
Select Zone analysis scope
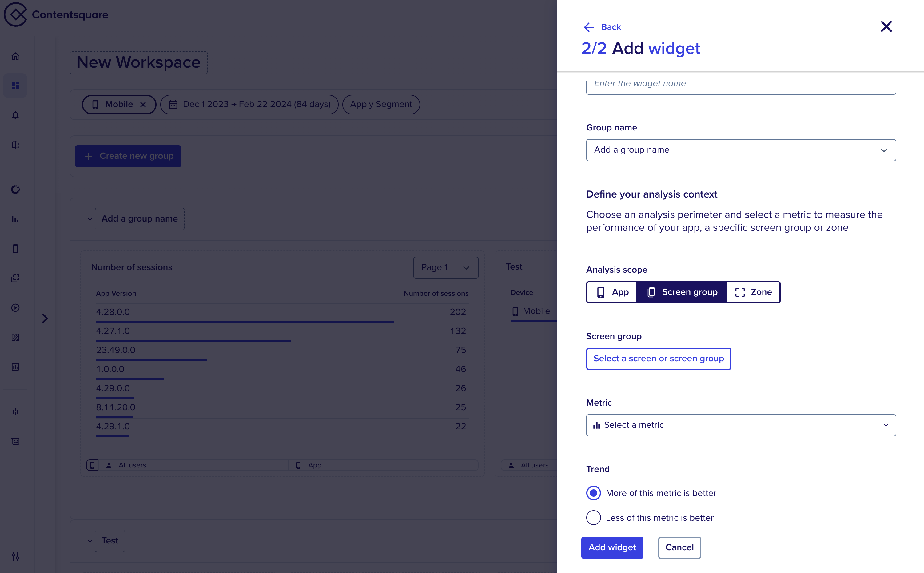pos(753,292)
